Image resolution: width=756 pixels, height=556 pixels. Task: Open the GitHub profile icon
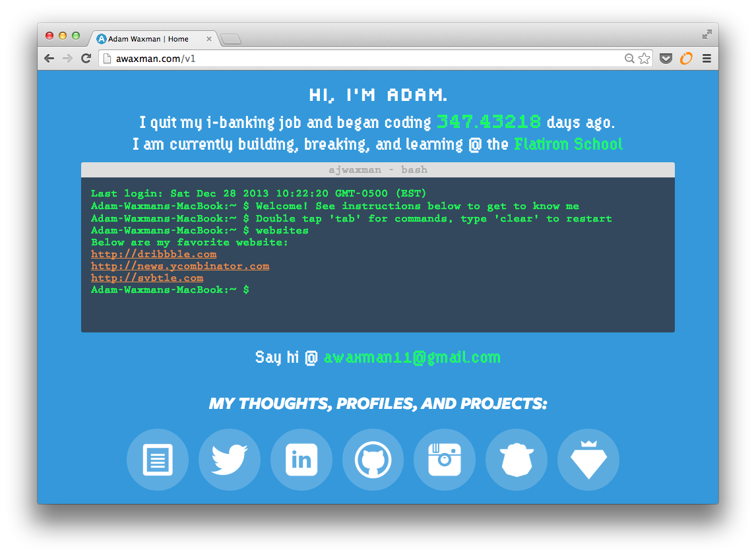373,460
